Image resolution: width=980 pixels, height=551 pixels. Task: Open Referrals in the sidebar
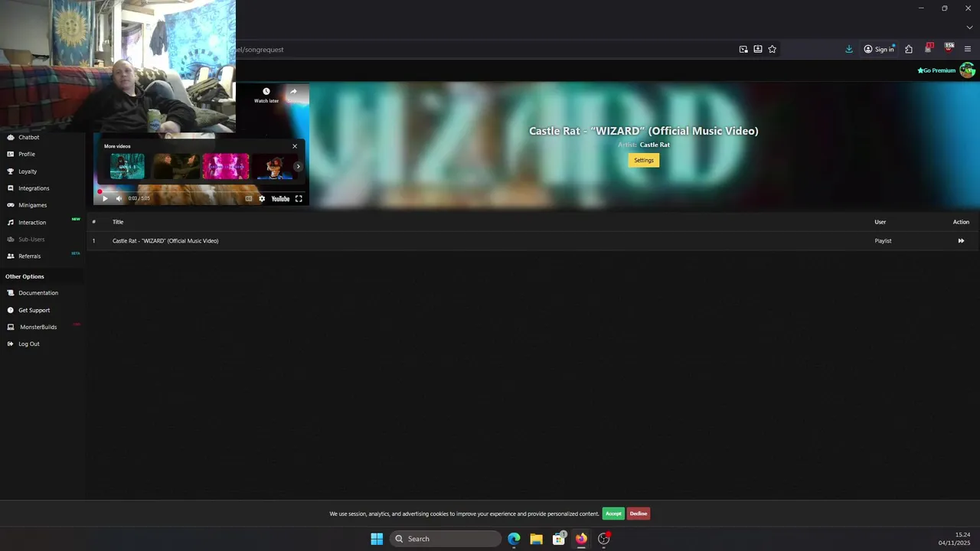pos(29,256)
